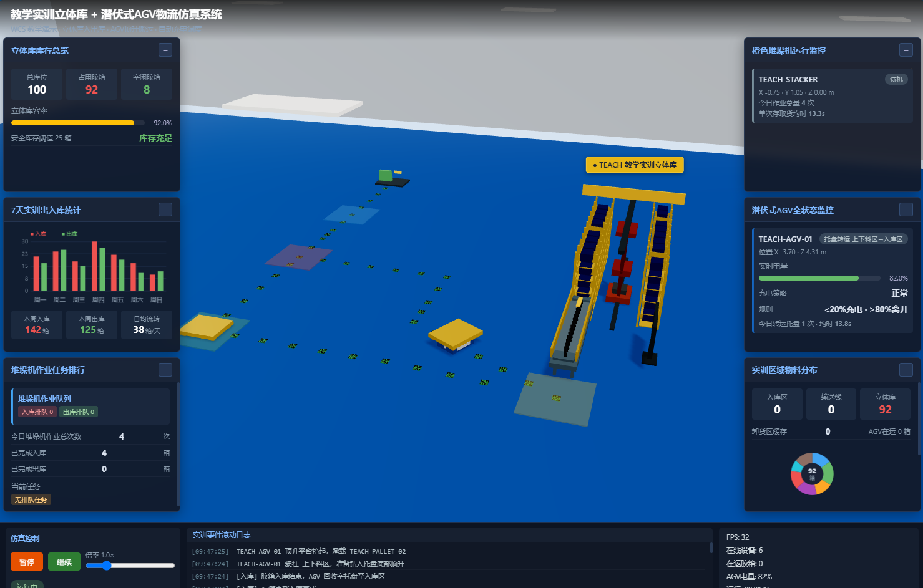The width and height of the screenshot is (923, 588).
Task: Click the material distribution donut chart
Action: point(812,474)
